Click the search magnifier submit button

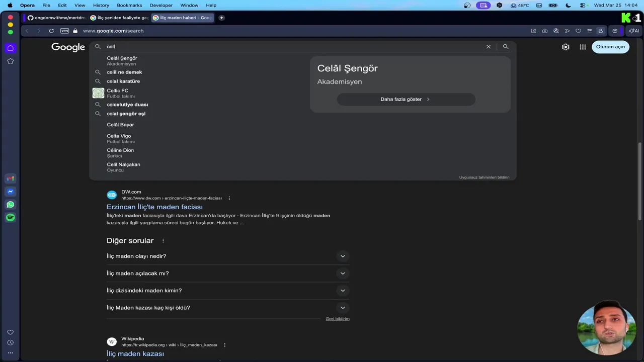506,47
